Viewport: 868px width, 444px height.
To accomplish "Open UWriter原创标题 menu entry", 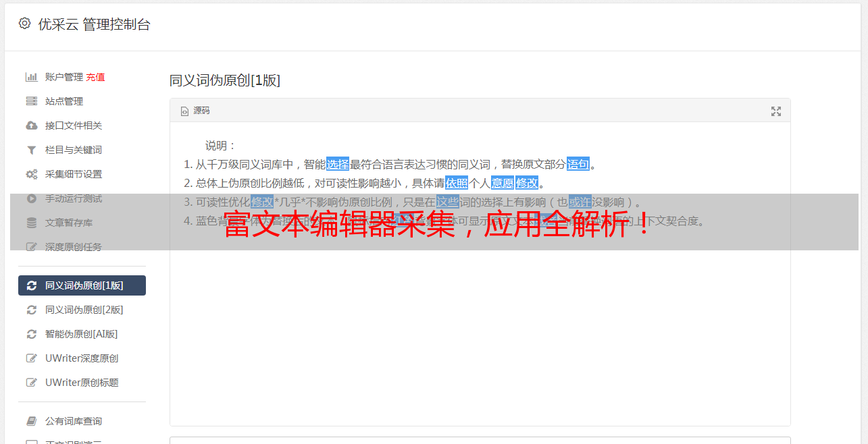I will 82,383.
